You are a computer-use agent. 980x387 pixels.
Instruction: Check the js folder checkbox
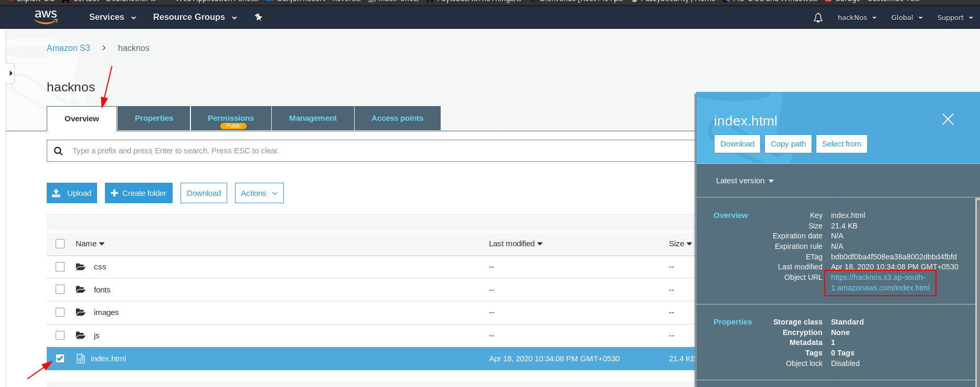[x=60, y=335]
